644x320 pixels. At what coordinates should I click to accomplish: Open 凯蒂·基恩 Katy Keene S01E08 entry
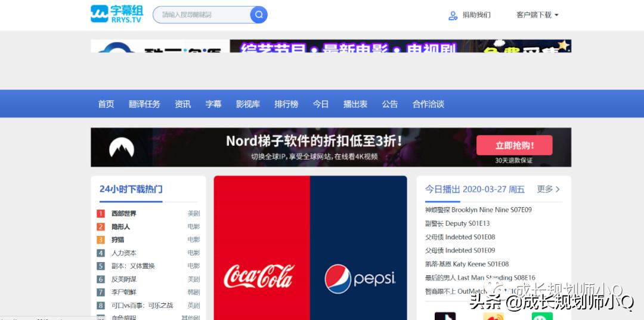click(467, 264)
